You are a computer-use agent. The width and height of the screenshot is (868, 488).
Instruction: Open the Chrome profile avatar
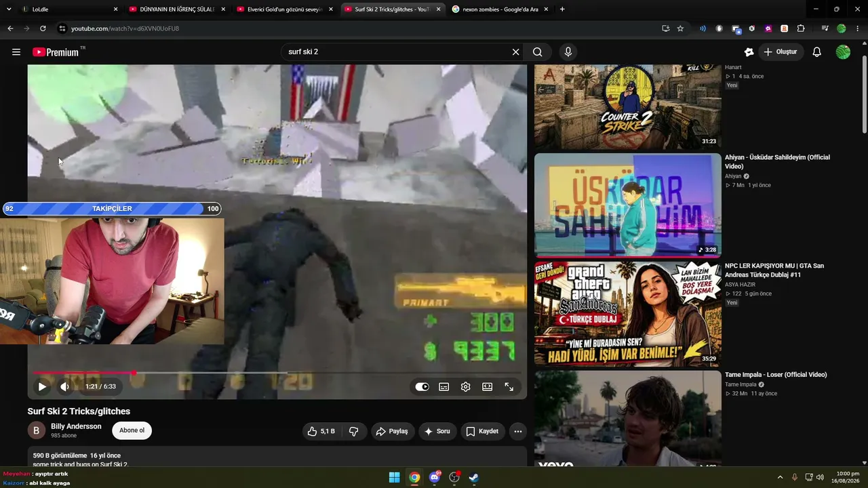[x=842, y=28]
